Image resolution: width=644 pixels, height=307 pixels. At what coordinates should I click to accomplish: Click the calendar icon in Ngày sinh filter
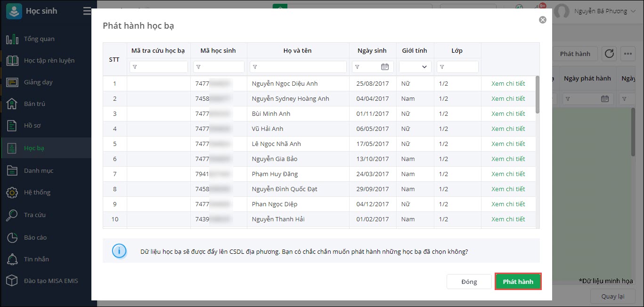(x=385, y=67)
